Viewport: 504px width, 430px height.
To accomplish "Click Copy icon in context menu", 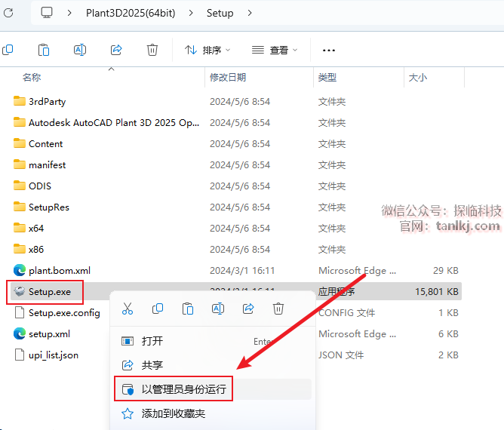I will tap(158, 309).
